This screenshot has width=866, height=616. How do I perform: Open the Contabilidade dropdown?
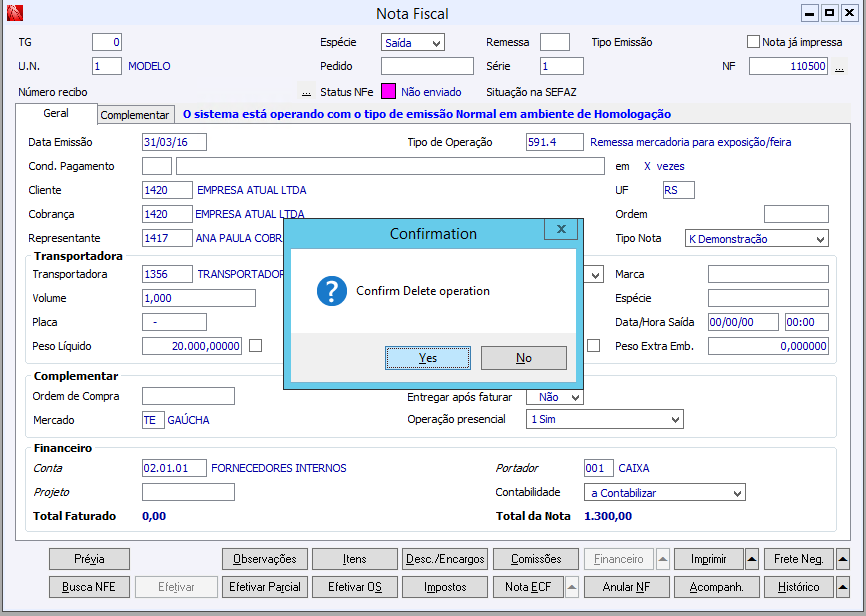[737, 493]
